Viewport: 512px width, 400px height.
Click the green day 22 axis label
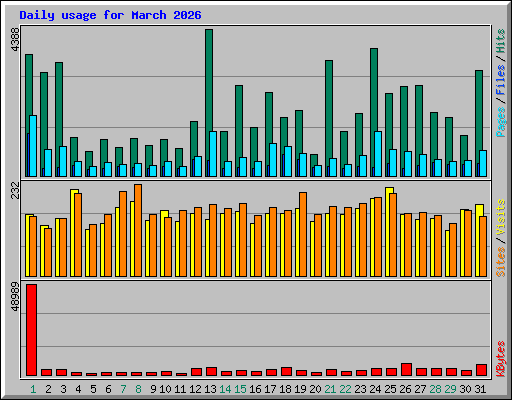[x=345, y=389]
